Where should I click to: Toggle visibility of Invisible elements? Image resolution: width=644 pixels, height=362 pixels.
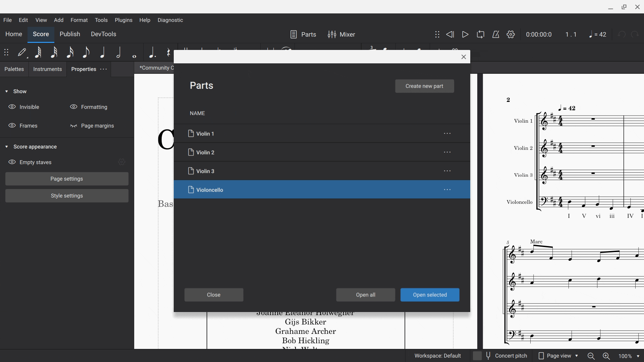point(12,107)
